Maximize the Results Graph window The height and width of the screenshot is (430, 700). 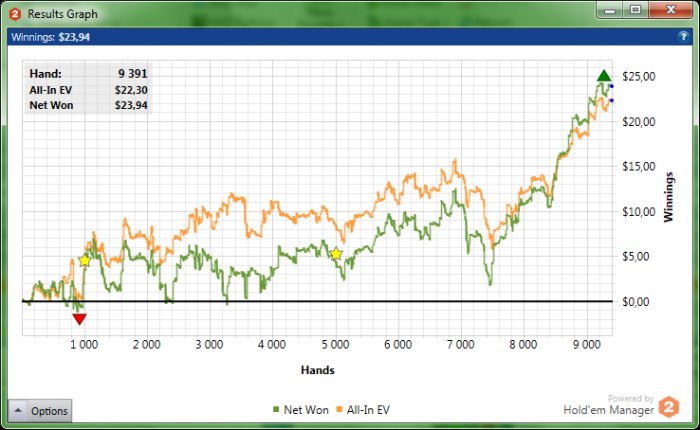coord(636,10)
